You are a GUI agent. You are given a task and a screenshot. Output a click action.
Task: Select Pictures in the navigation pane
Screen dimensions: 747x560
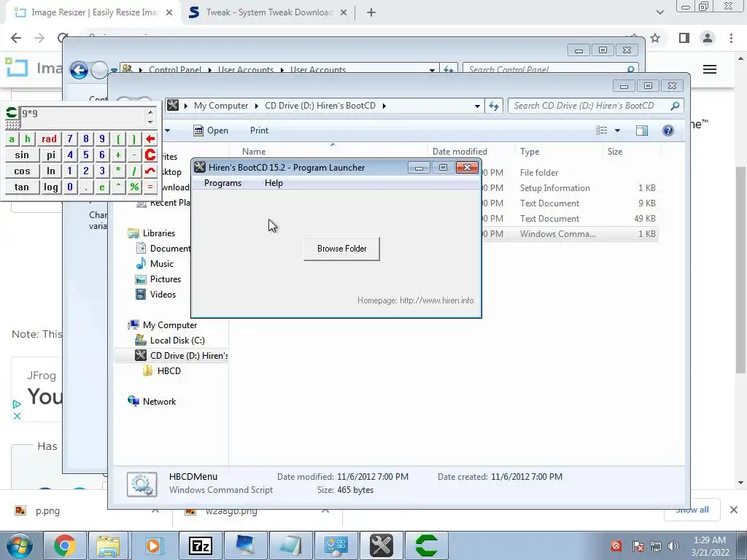(166, 279)
